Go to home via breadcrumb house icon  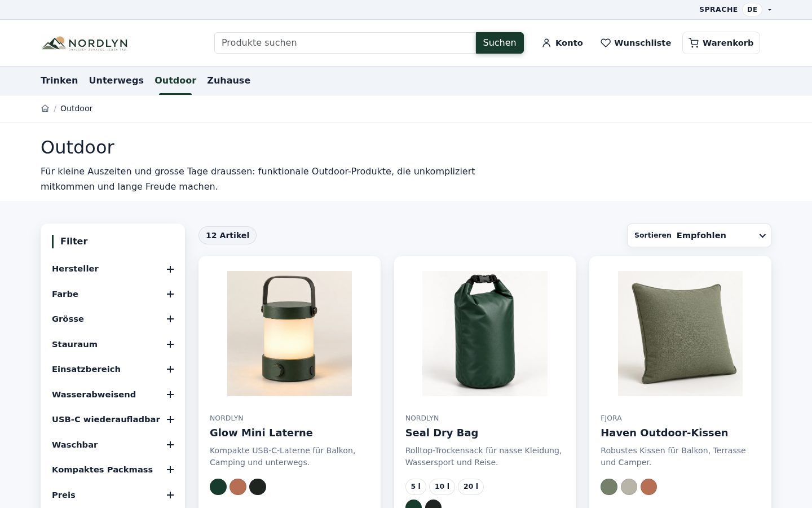click(x=45, y=108)
